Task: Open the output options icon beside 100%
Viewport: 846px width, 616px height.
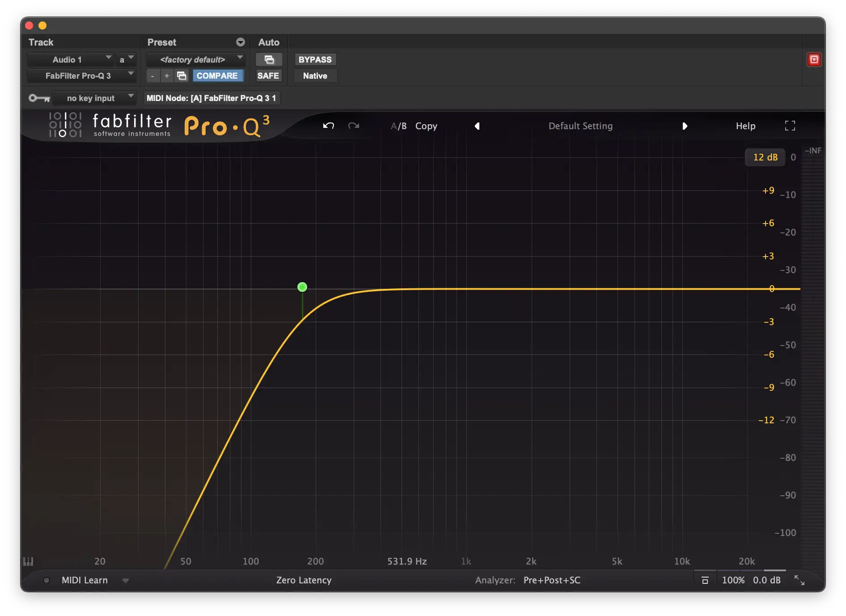Action: pyautogui.click(x=705, y=580)
